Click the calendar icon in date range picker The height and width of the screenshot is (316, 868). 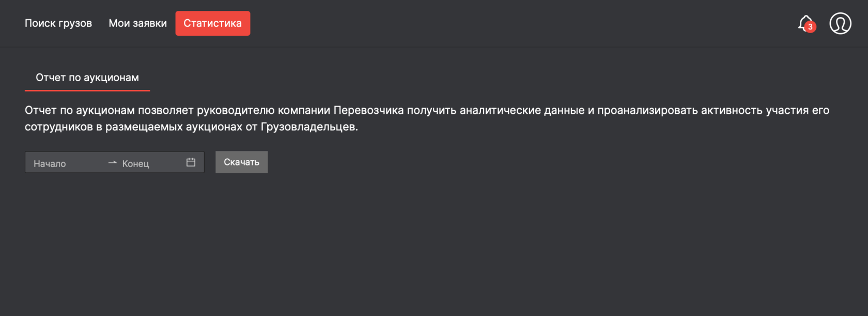[191, 162]
